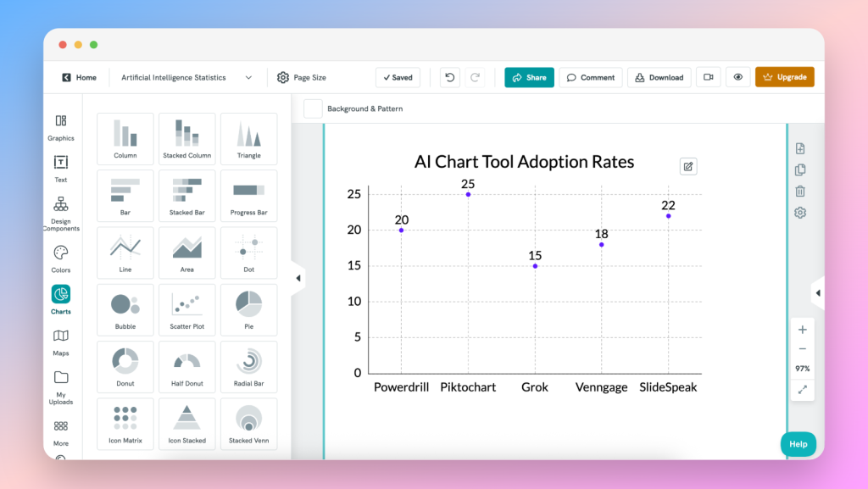Insert a Bar chart
Screen dimensions: 868x489
point(125,196)
